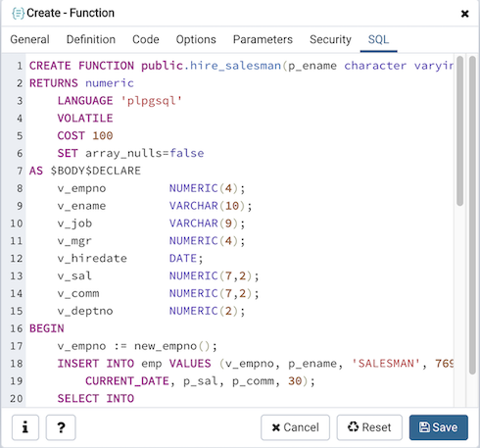
Task: Click the dialog outer vertical scrollbar
Action: pyautogui.click(x=472, y=215)
